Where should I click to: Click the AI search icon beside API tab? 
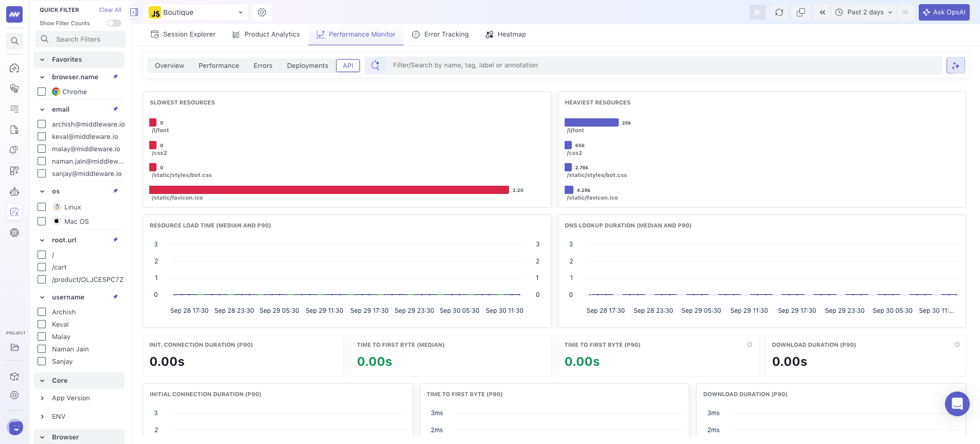tap(376, 65)
